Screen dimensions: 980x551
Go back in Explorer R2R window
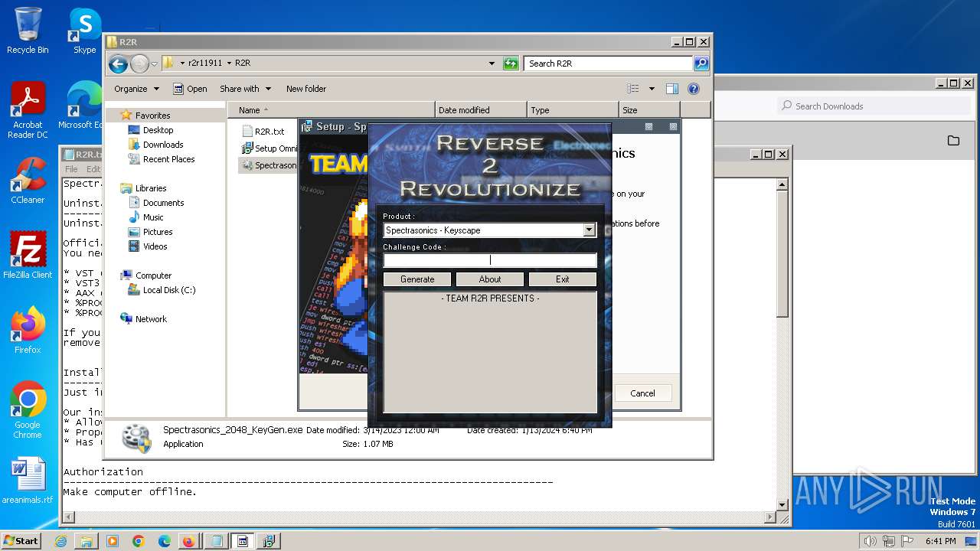118,64
